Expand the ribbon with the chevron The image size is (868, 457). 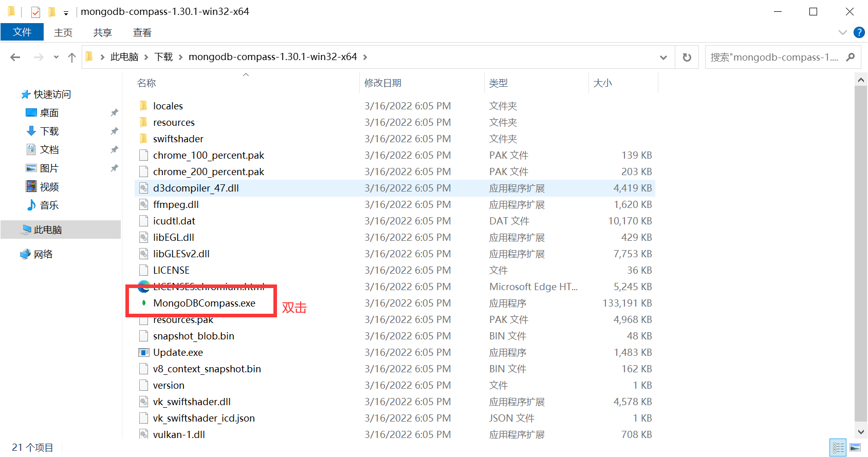coord(843,32)
